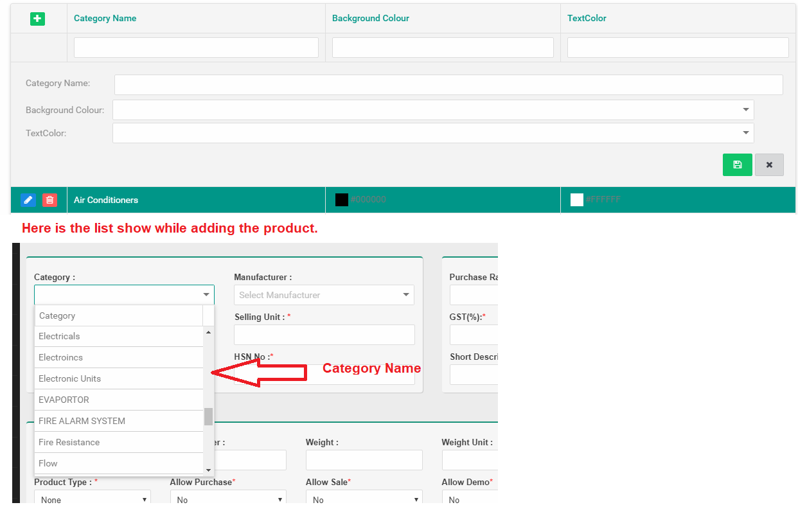
Task: Expand the Select Manufacturer dropdown
Action: tap(324, 295)
